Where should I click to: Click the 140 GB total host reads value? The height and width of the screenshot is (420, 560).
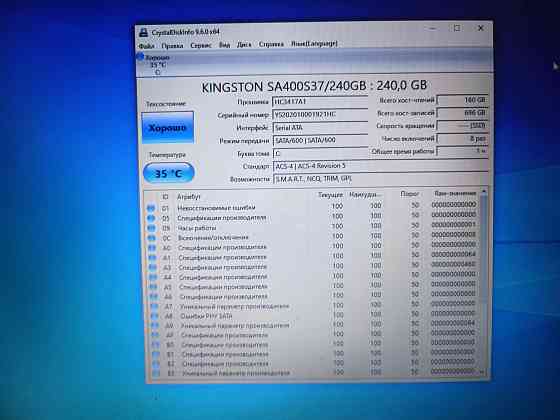coord(462,100)
